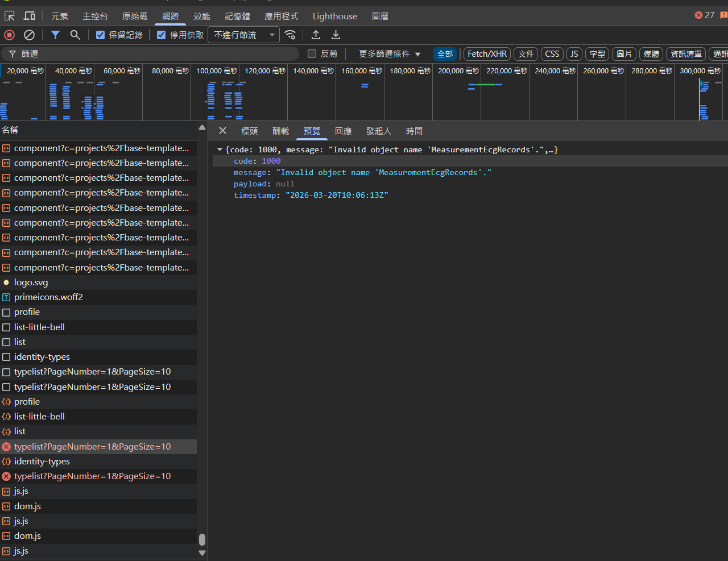Click the stop recording network log icon

pos(10,35)
